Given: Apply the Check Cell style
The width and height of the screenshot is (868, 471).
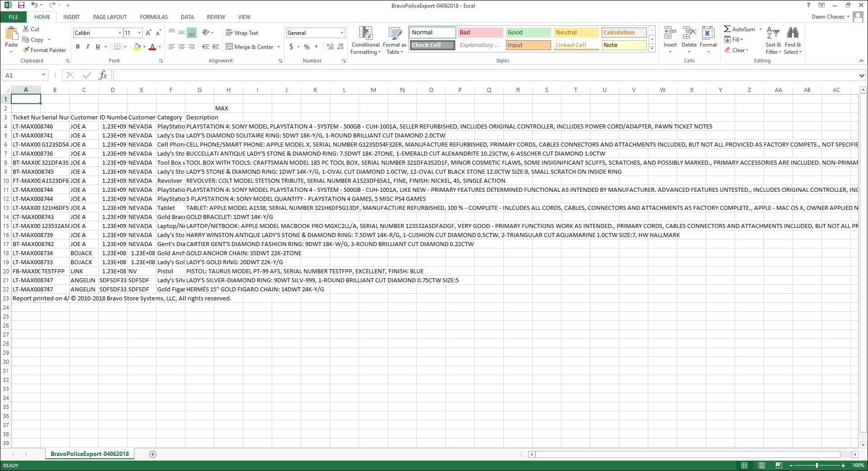Looking at the screenshot, I should (432, 45).
